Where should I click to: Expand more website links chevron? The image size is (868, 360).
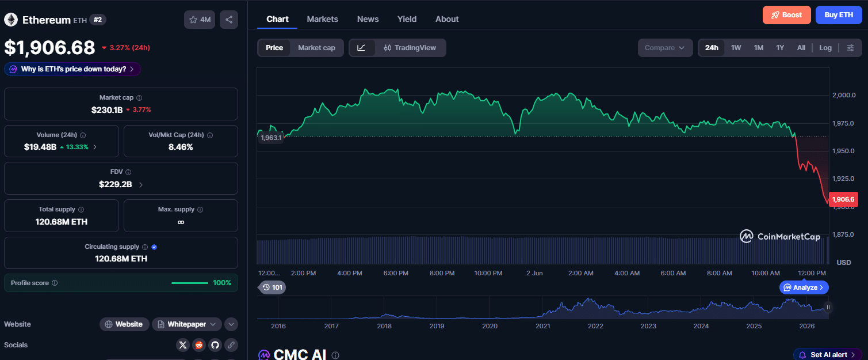tap(231, 324)
